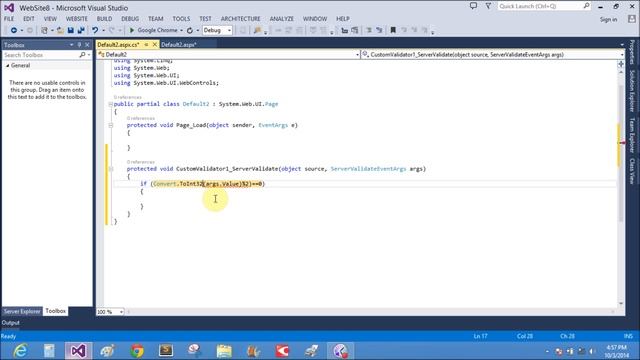Screen dimensions: 640x360
Task: Click the Save All icon
Action: click(81, 30)
